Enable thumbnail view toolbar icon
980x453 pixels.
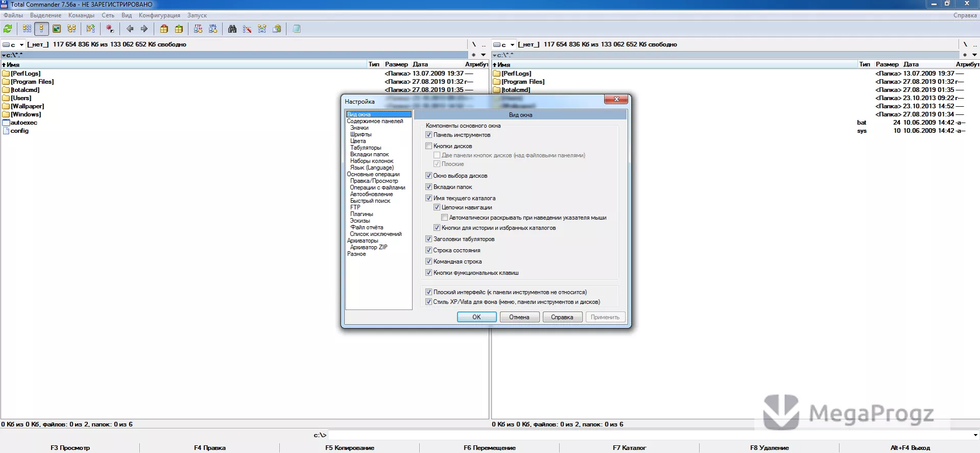pyautogui.click(x=57, y=29)
